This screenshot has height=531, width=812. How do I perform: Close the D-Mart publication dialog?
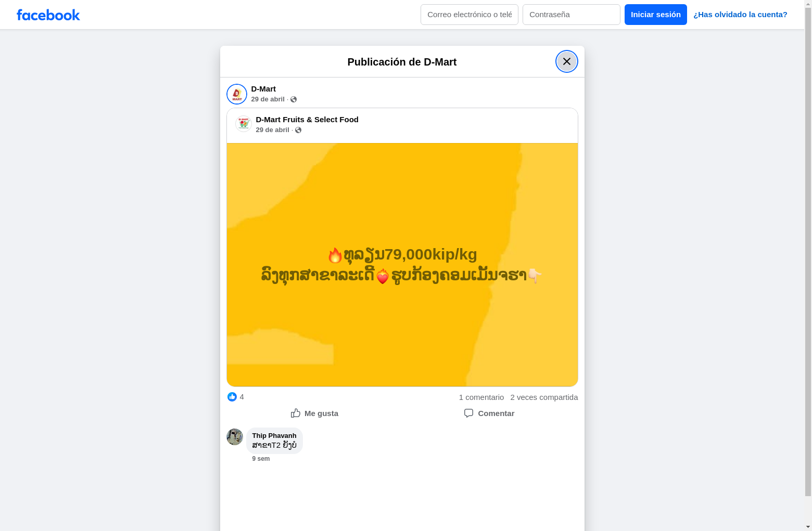tap(567, 61)
